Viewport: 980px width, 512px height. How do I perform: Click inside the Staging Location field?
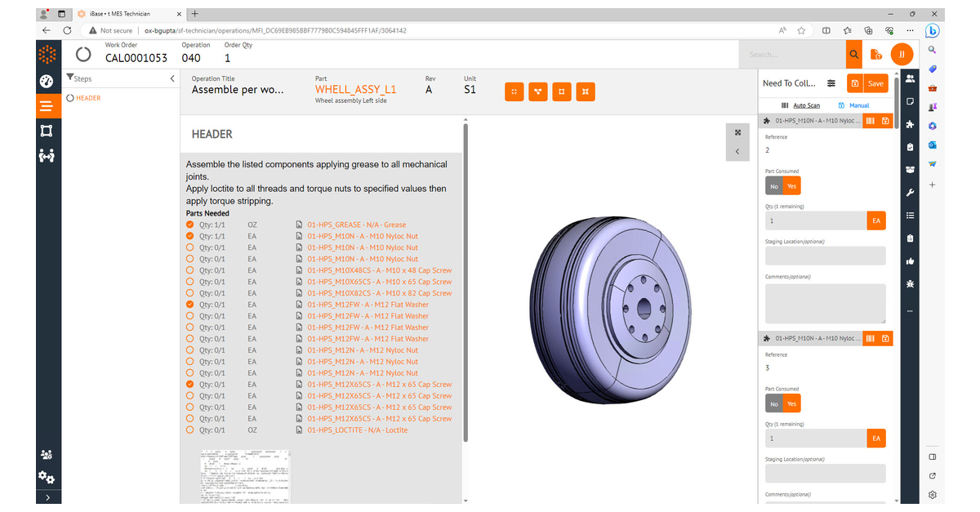pos(825,256)
